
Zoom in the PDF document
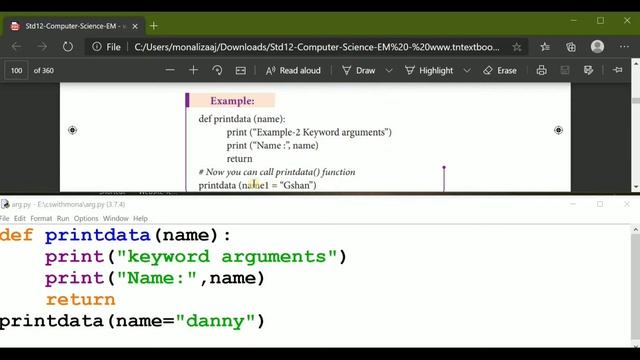coord(193,70)
